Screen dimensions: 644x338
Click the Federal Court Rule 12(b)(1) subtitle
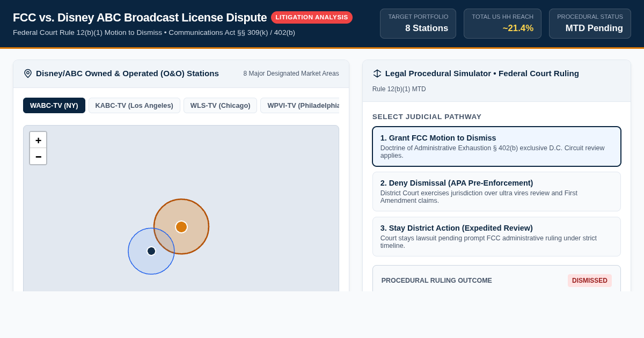tap(154, 33)
